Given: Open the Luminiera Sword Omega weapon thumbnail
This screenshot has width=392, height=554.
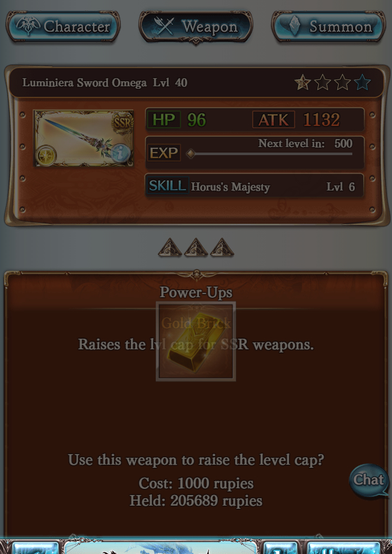Looking at the screenshot, I should pyautogui.click(x=83, y=138).
